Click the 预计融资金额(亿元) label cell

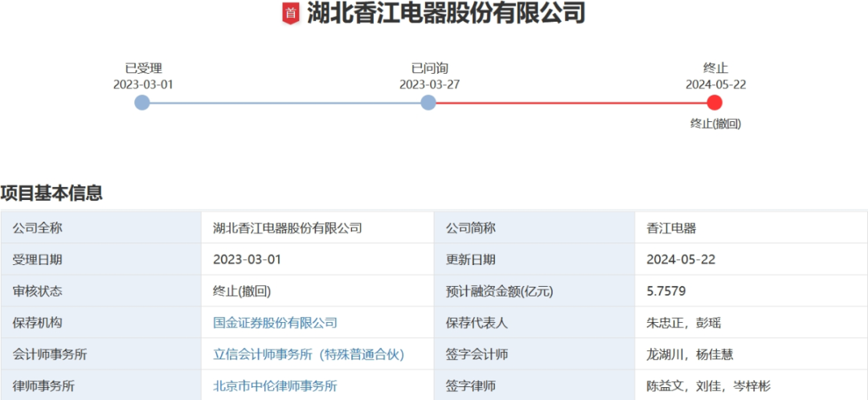click(534, 291)
